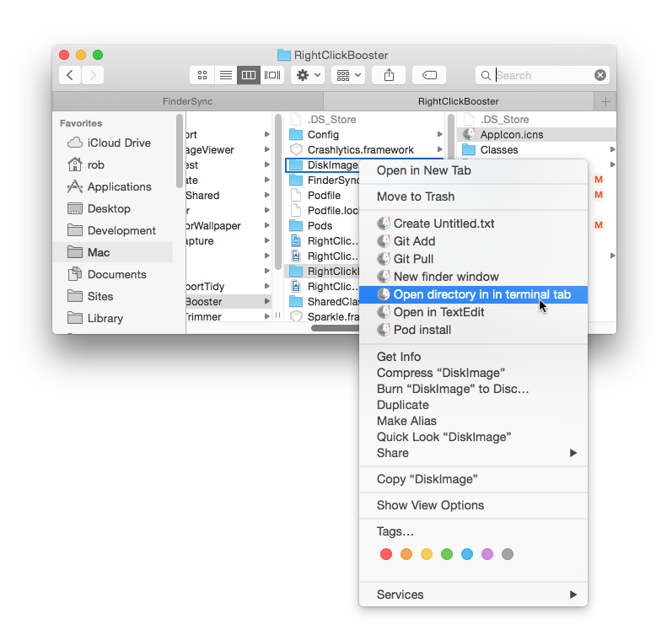This screenshot has height=641, width=672.
Task: Select Mac in the sidebar
Action: click(x=113, y=252)
